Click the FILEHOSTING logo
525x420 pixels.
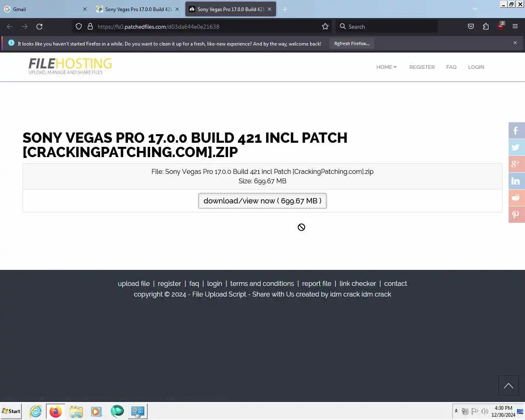[70, 66]
